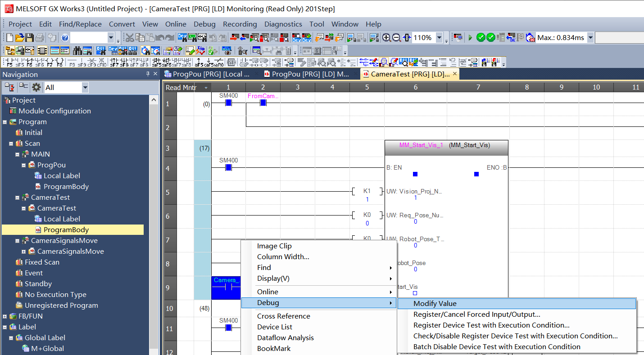The image size is (644, 355).
Task: Collapse the Scan node in project tree
Action: 11,144
